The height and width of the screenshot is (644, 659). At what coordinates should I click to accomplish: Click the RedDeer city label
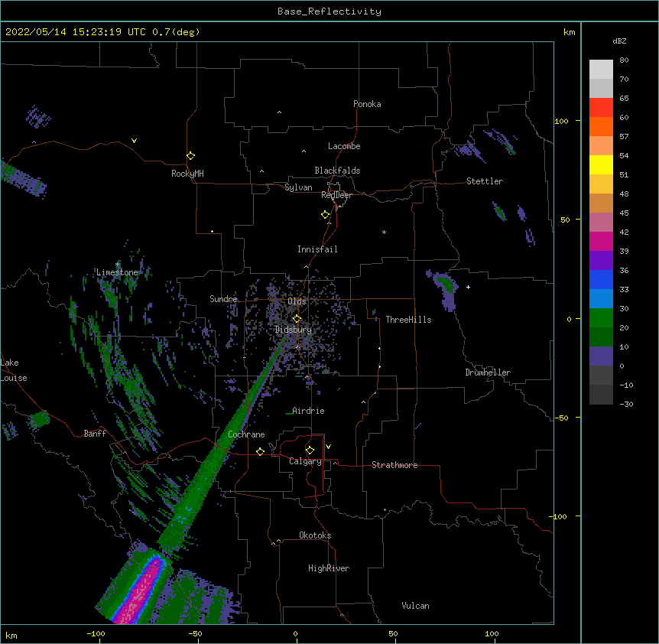click(x=336, y=195)
